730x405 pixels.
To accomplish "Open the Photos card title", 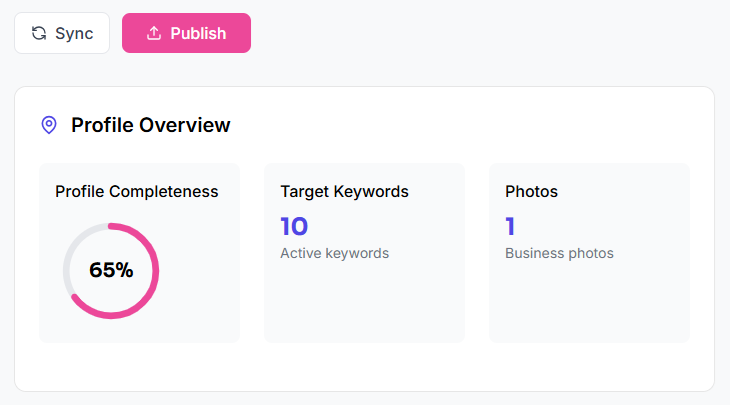I will (x=531, y=191).
